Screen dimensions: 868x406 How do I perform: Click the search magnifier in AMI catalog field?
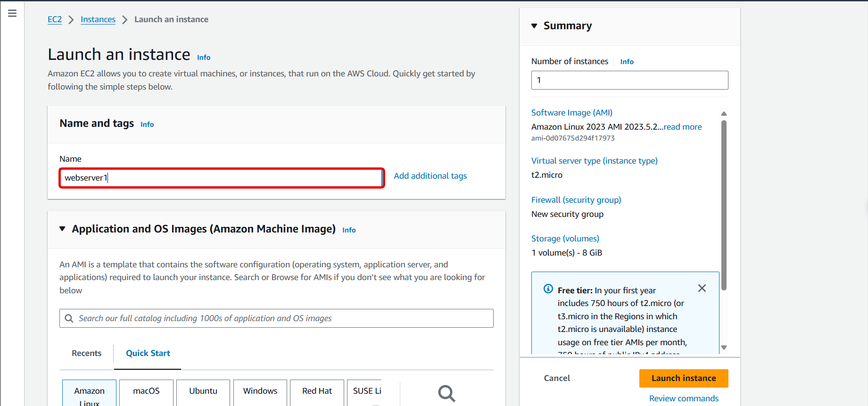click(x=69, y=318)
